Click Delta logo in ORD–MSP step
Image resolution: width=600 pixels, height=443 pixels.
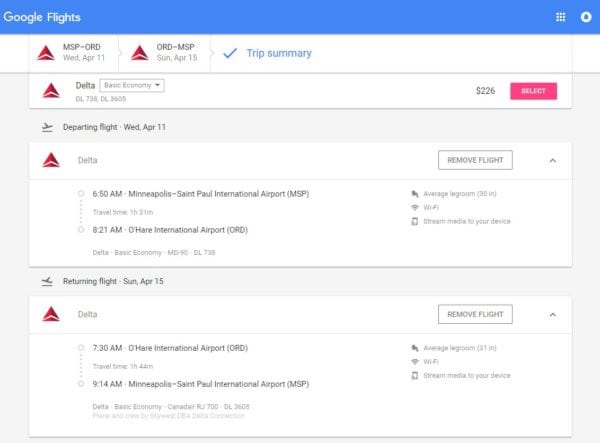[x=140, y=53]
